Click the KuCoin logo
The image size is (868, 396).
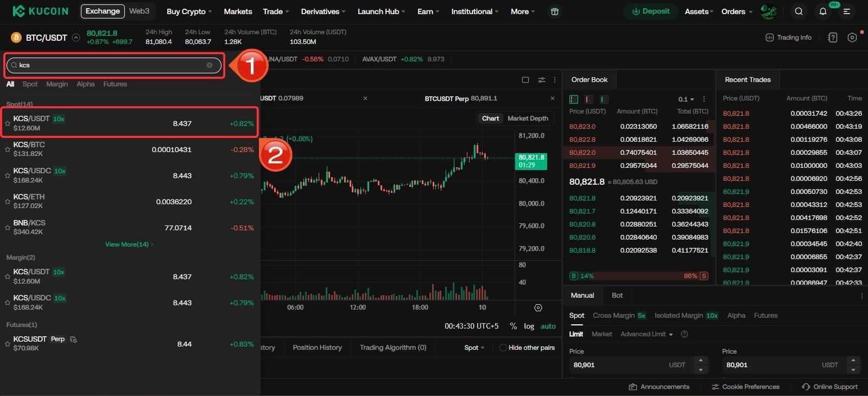pyautogui.click(x=40, y=11)
